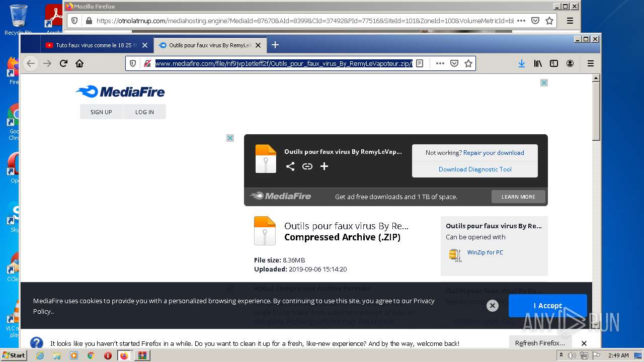Close the Tuto faux virus YouTube tab
This screenshot has width=644, height=362.
pyautogui.click(x=145, y=45)
